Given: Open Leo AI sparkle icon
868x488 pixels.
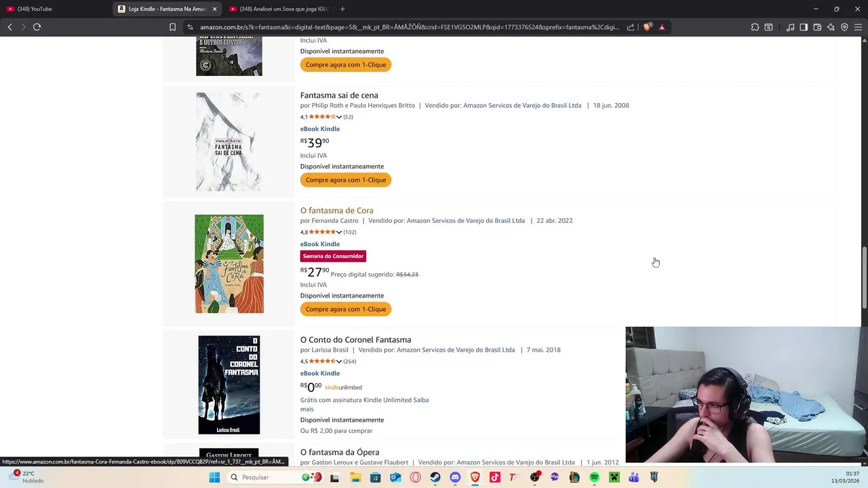Looking at the screenshot, I should tap(831, 27).
